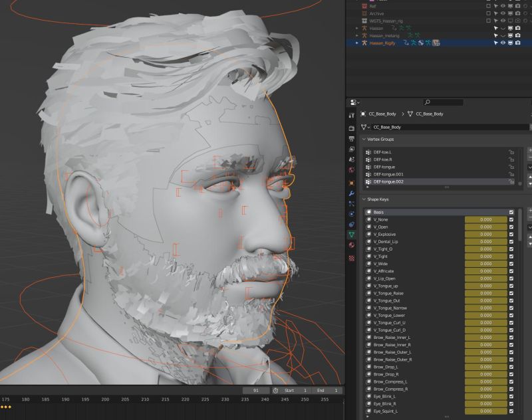
Task: Collapse the Vertex Groups section
Action: (363, 140)
